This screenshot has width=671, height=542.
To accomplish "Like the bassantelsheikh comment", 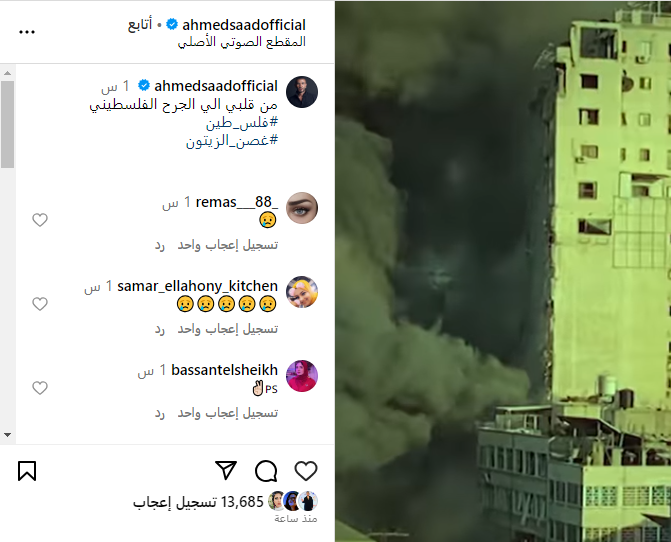I will (x=40, y=388).
